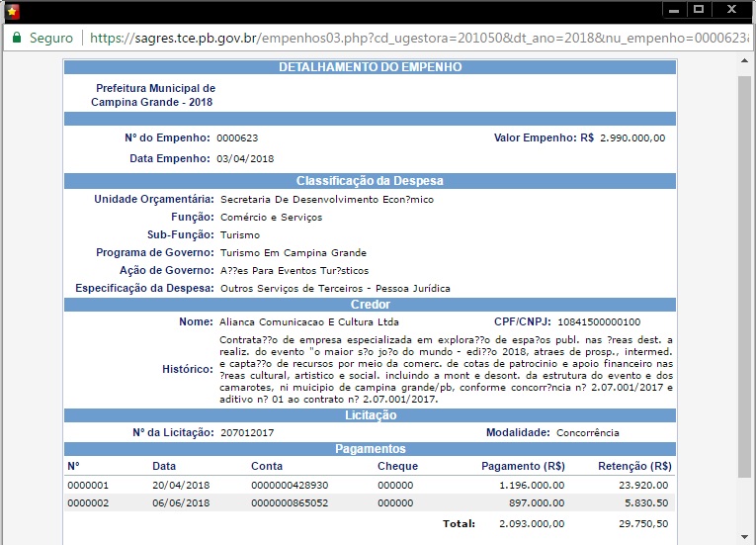Click 'Outros Serviços de Terceiros - Pessoa Jurídica'
Viewport: 756px width, 545px height.
pyautogui.click(x=335, y=289)
